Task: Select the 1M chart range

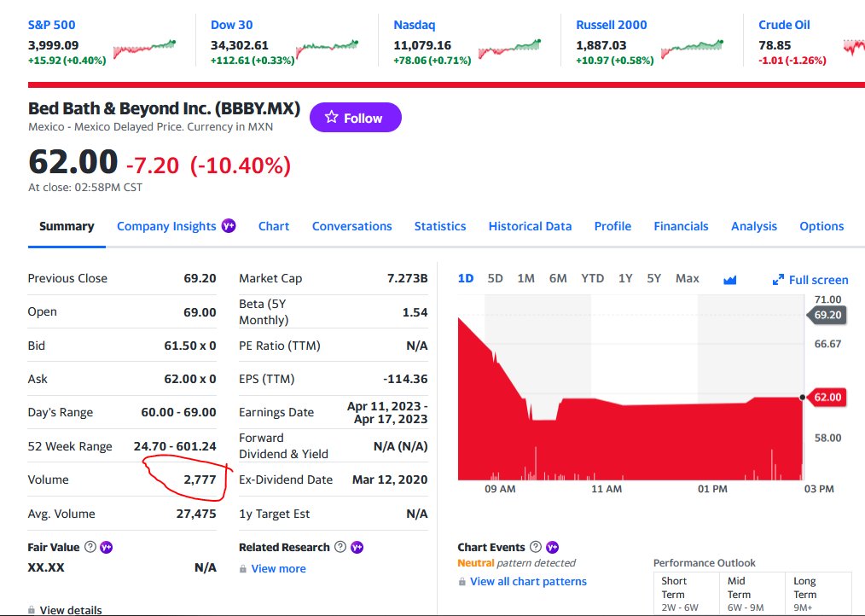Action: (525, 278)
